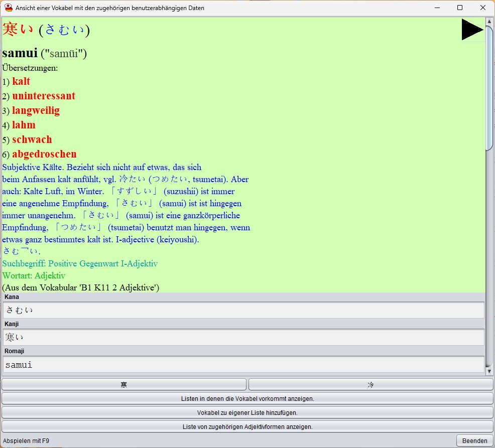
Task: Close the vocabulary window
Action: point(483,8)
